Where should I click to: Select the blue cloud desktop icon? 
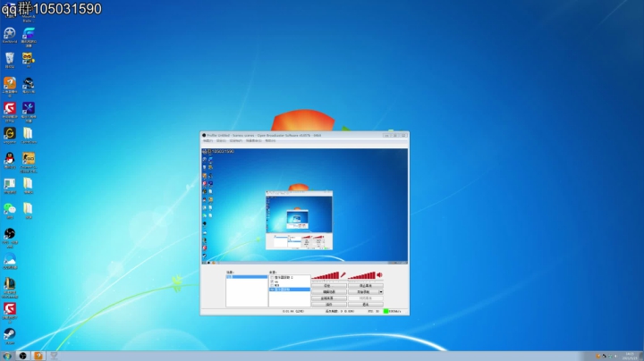pyautogui.click(x=10, y=259)
